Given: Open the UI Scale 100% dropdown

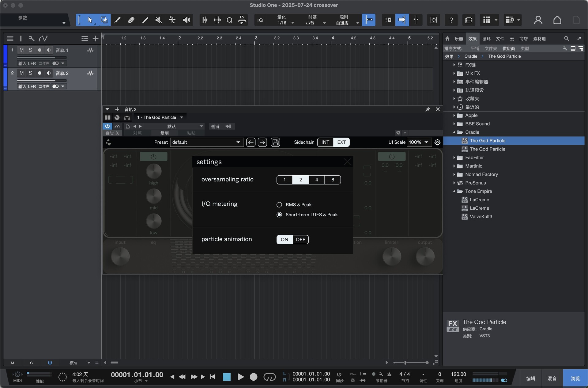Looking at the screenshot, I should (x=419, y=142).
